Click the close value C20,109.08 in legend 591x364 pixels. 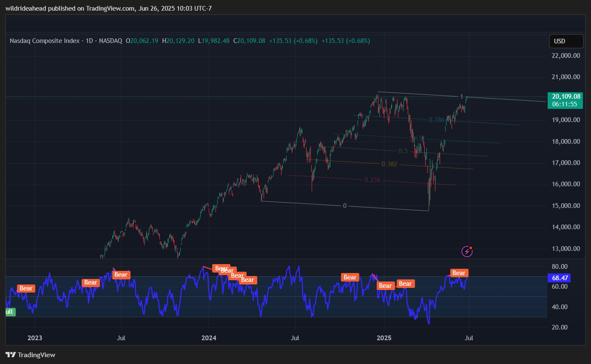249,41
